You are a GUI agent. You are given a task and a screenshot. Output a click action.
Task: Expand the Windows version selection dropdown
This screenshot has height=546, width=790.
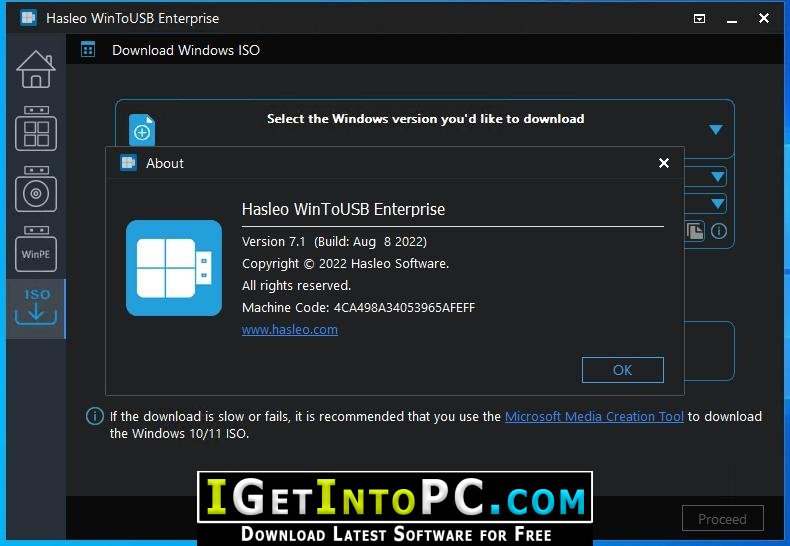716,129
